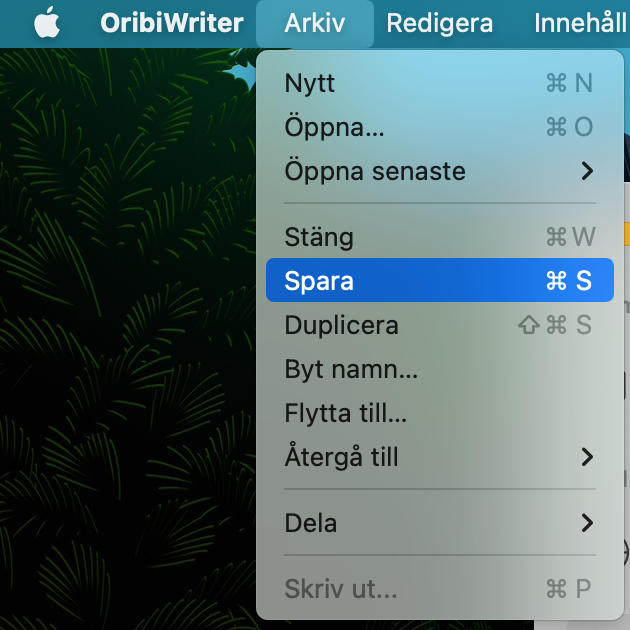Image resolution: width=630 pixels, height=630 pixels.
Task: Click the greyed-out Skriv ut… item
Action: pos(440,589)
